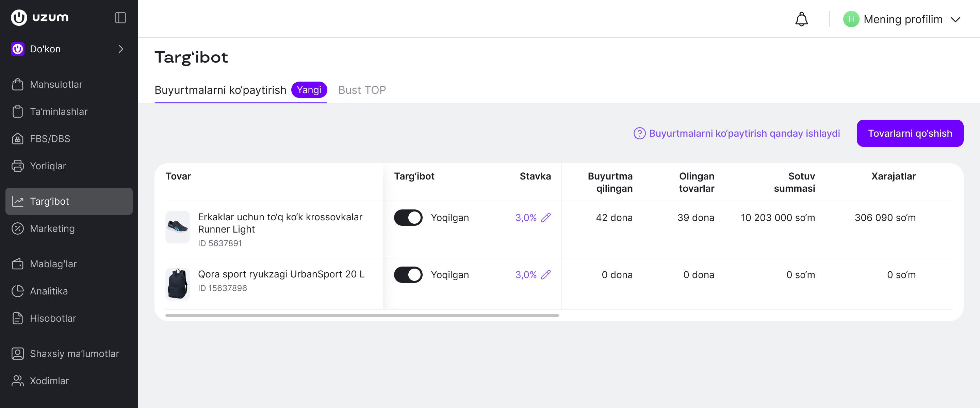Click the Qora sport ryukzagi UrbanSport title
This screenshot has width=980, height=408.
[281, 274]
